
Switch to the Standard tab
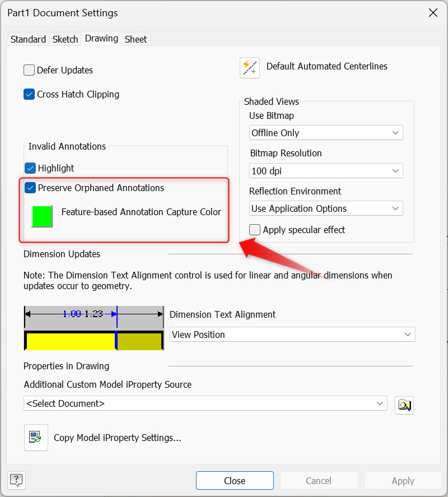click(x=28, y=39)
